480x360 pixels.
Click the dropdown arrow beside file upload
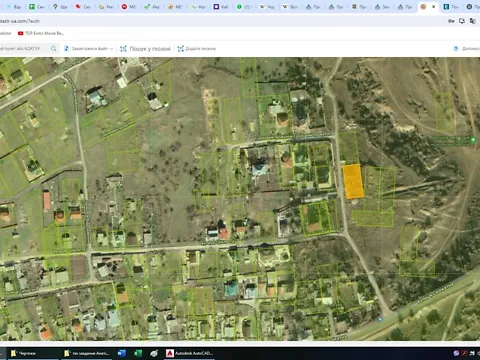pyautogui.click(x=111, y=49)
